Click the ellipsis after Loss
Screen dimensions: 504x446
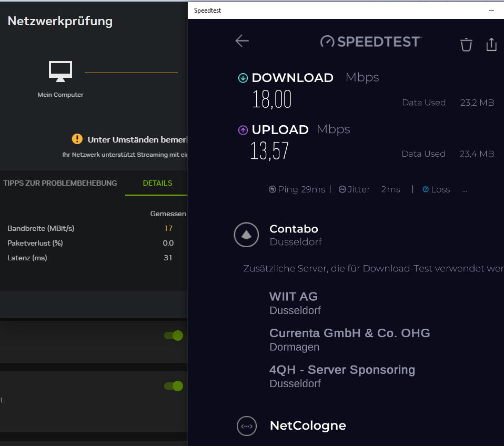tap(465, 191)
